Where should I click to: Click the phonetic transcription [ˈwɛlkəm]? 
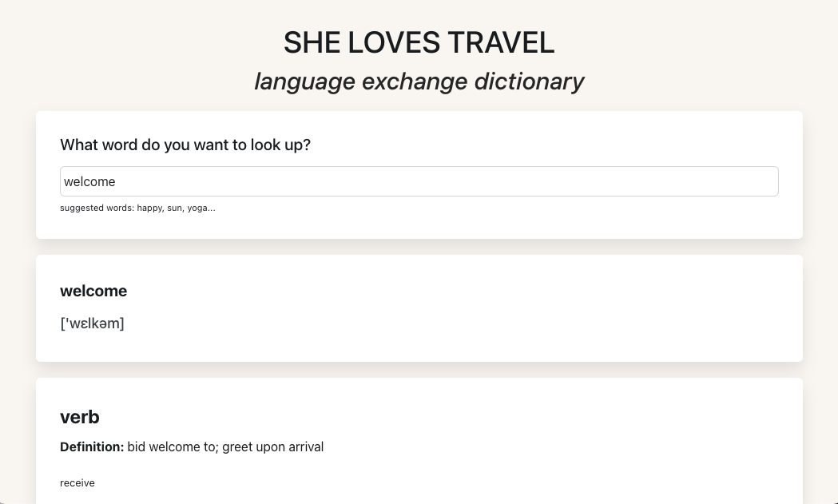pos(92,323)
